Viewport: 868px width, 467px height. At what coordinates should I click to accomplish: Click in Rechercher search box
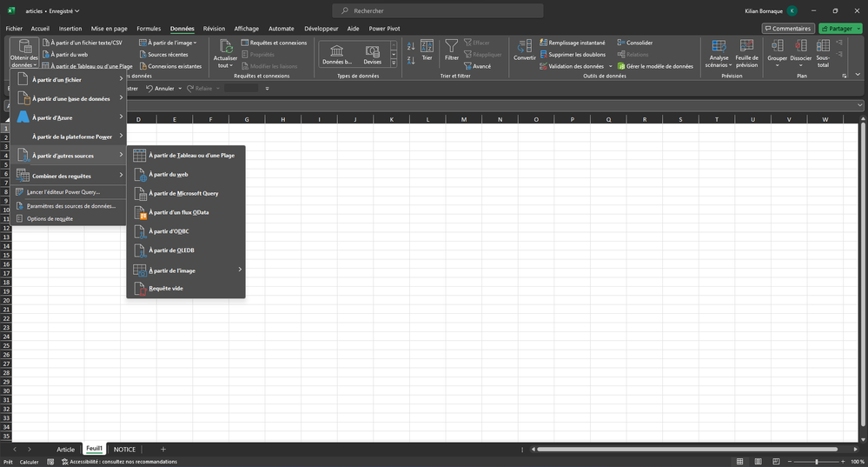pos(437,10)
